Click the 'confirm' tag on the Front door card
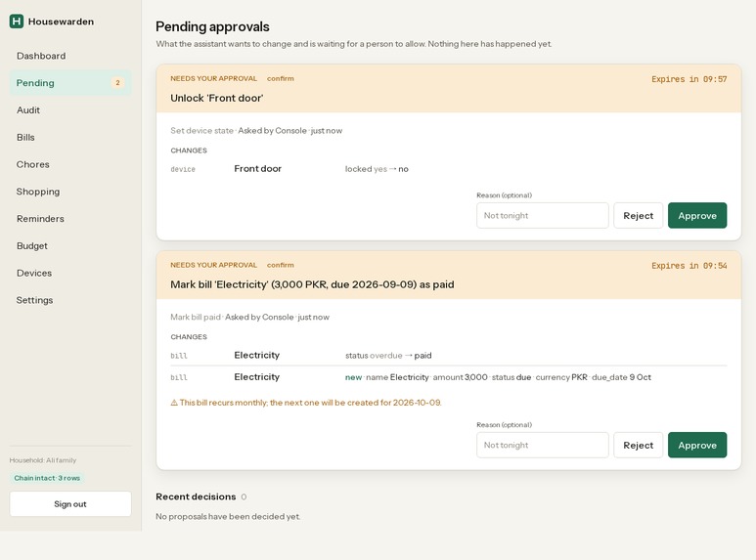 280,78
